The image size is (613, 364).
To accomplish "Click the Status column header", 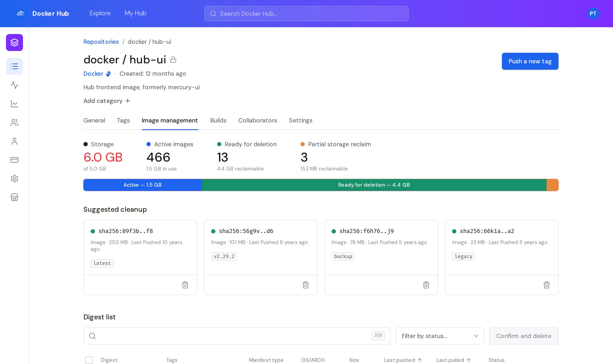I will [496, 360].
